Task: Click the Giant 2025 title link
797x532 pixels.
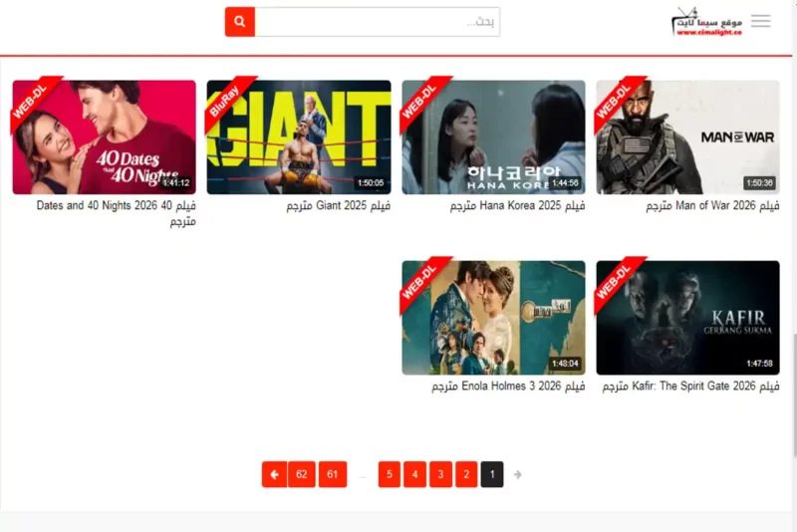Action: click(x=339, y=206)
